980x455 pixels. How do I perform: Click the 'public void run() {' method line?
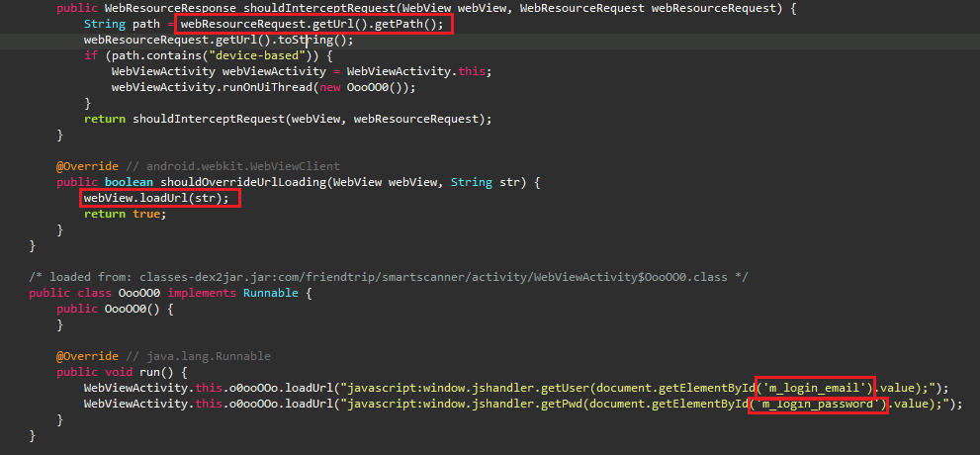[122, 372]
